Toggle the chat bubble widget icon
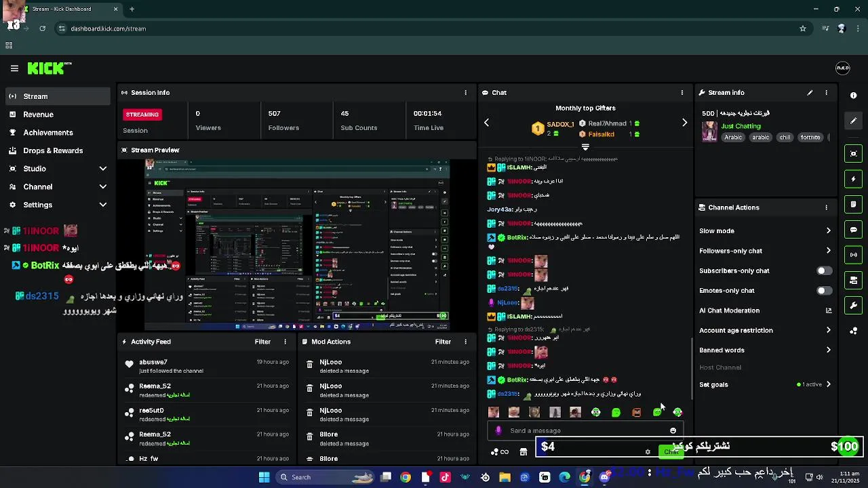Image resolution: width=868 pixels, height=488 pixels. 854,230
